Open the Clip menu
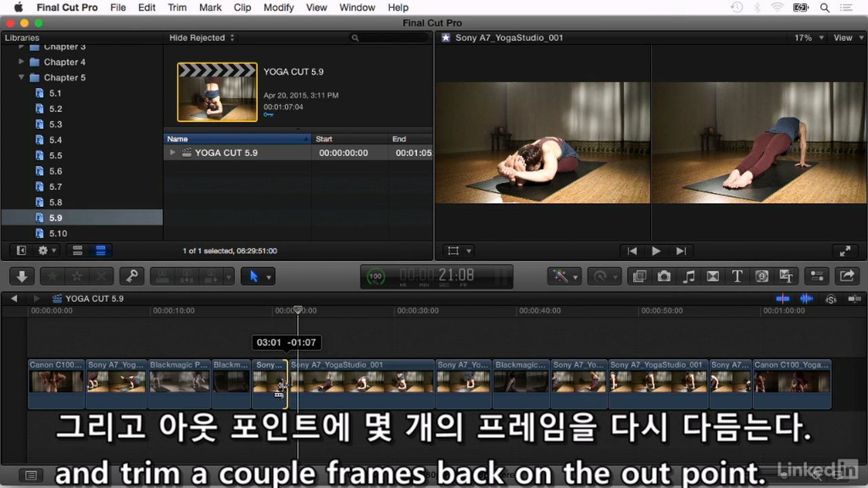The height and width of the screenshot is (488, 868). (x=242, y=7)
